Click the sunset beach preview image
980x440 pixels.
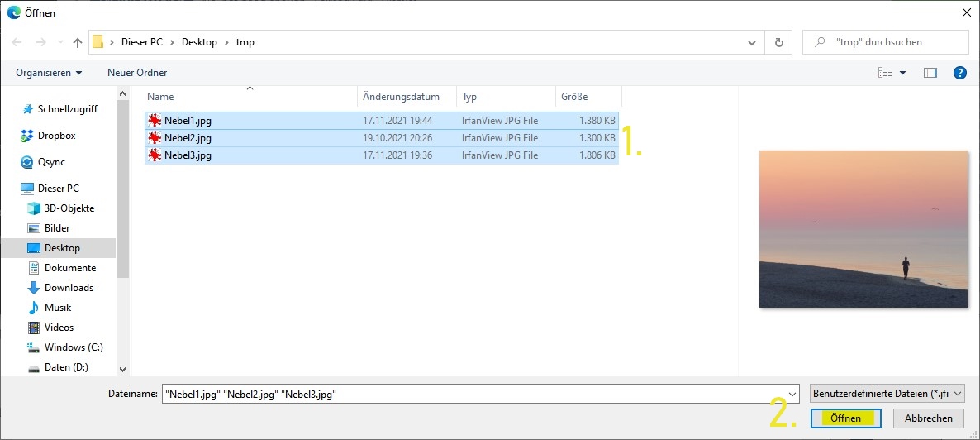pos(863,229)
